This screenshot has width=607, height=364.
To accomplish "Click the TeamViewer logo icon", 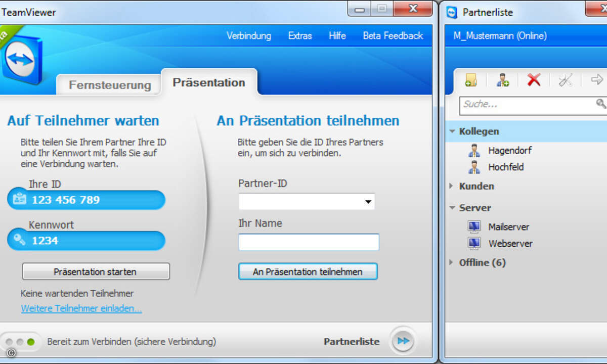I will 21,60.
